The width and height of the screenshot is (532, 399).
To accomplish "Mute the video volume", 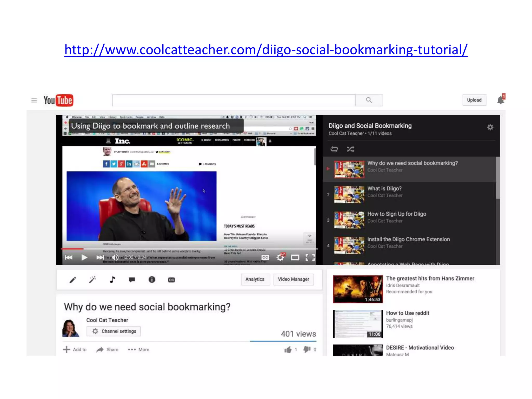I will click(115, 257).
